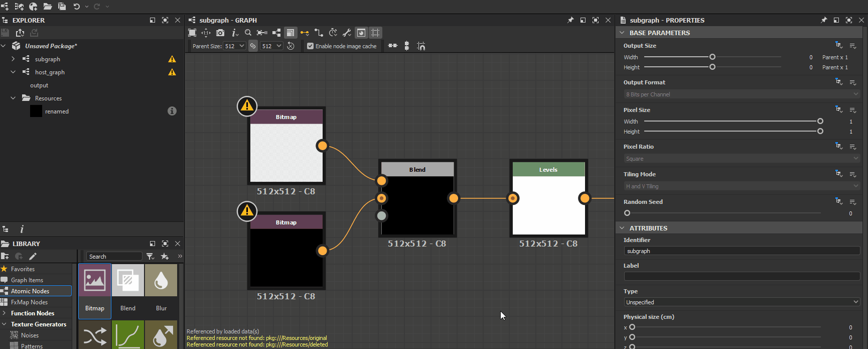
Task: Click the warning icon beside host_graph
Action: tap(172, 72)
